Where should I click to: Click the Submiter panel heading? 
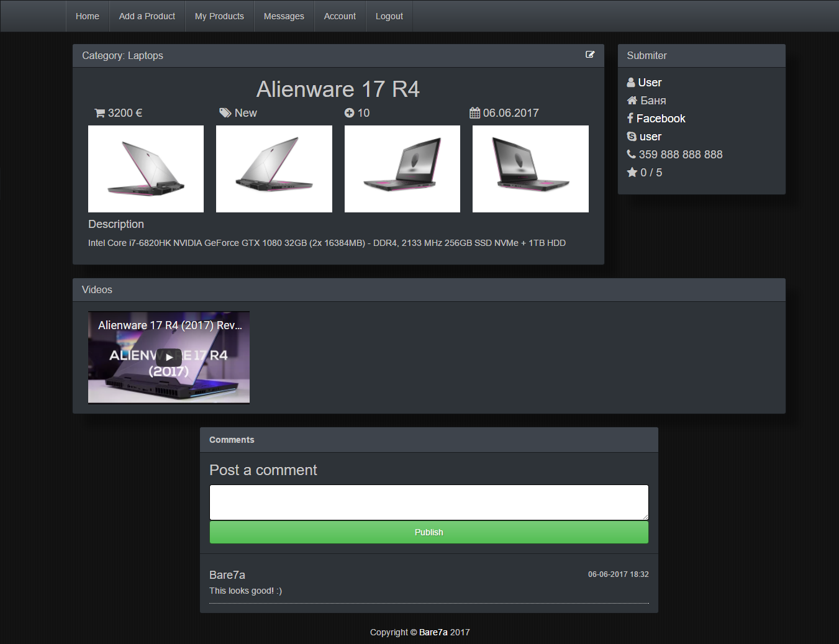coord(646,55)
